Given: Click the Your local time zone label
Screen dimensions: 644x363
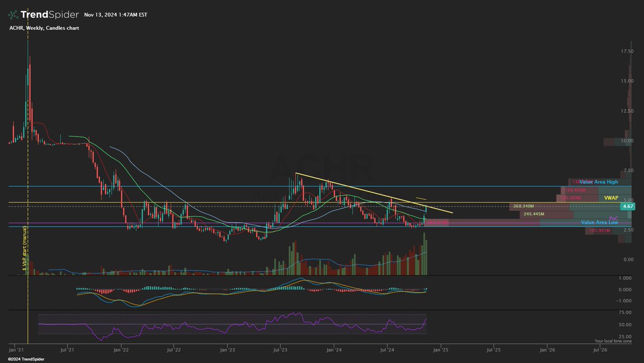Looking at the screenshot, I should click(614, 339).
